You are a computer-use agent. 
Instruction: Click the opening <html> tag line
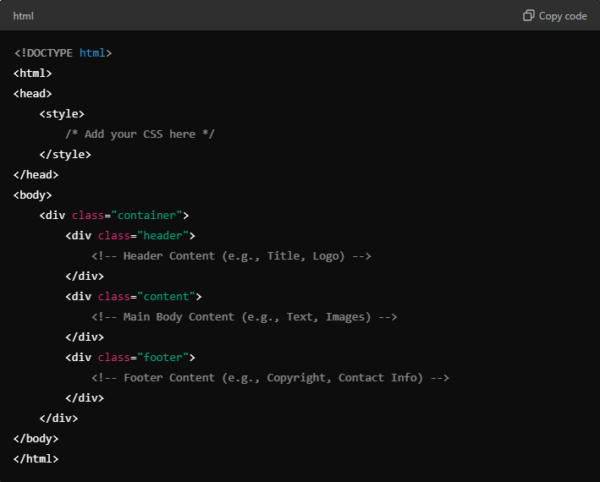point(33,73)
